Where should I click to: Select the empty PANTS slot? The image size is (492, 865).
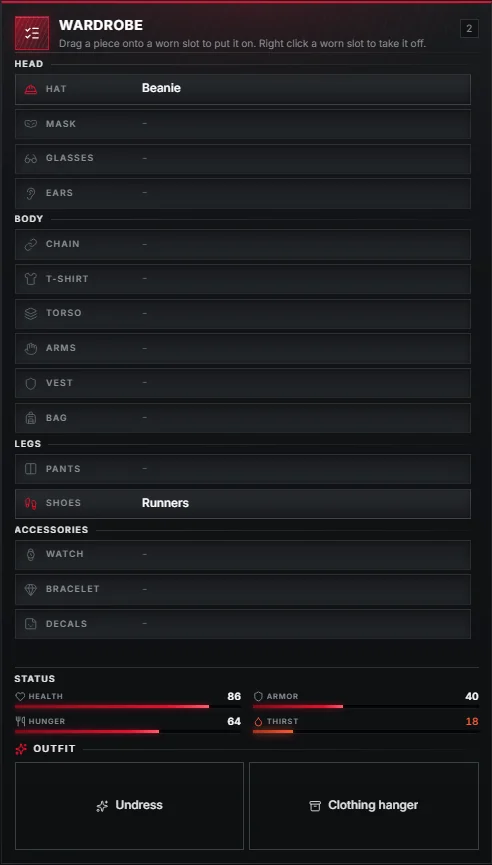pyautogui.click(x=243, y=469)
